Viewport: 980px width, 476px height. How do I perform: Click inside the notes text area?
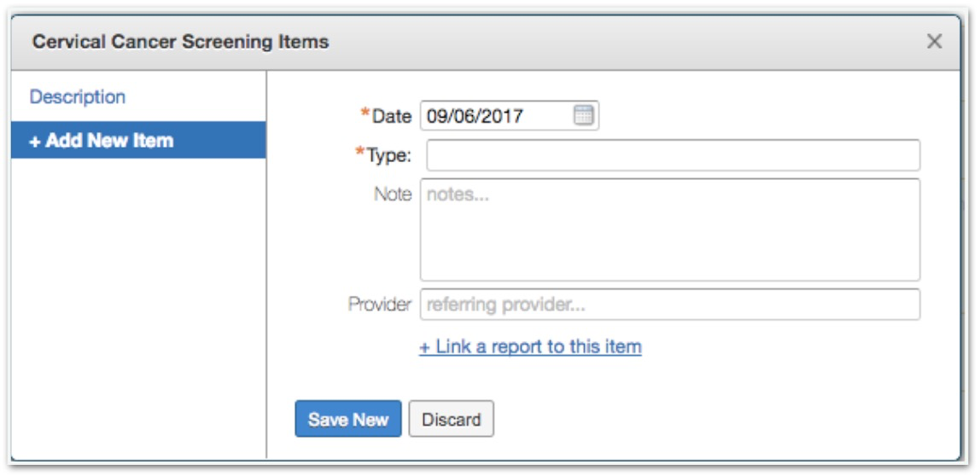point(669,229)
